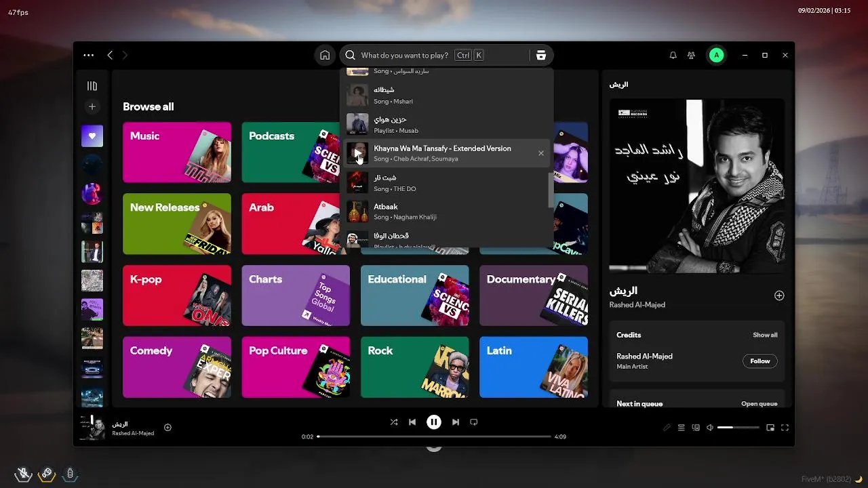Toggle the queue view icon

coord(682,428)
